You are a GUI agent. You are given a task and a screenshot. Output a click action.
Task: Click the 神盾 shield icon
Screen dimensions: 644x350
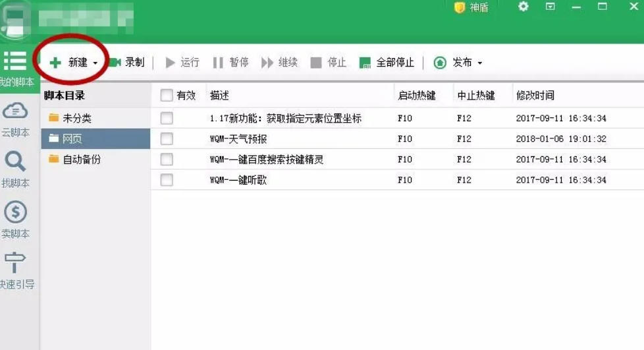[460, 7]
